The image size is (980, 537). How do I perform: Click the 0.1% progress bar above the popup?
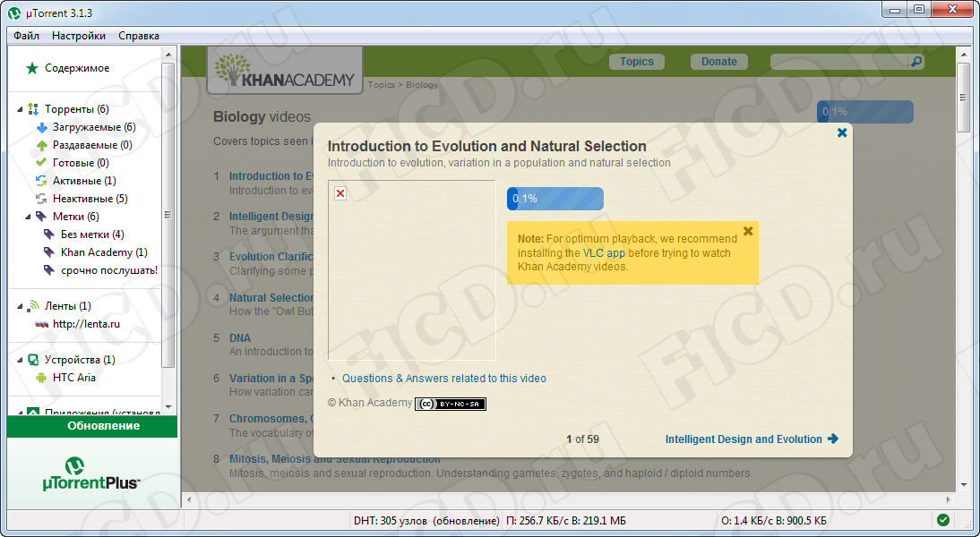[865, 112]
